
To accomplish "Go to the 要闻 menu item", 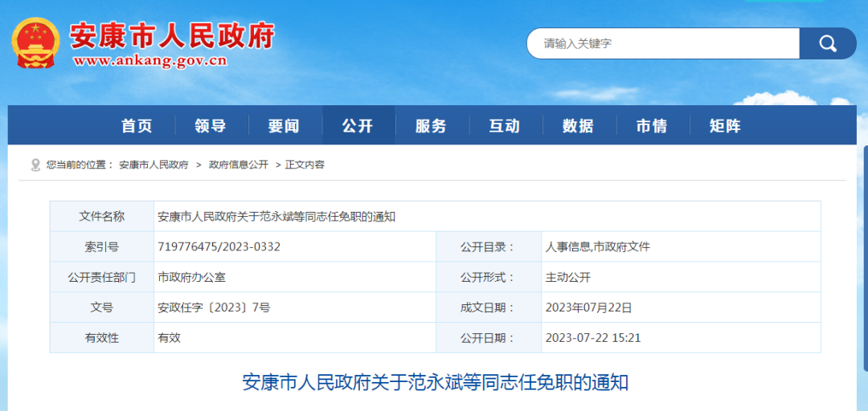I will pos(284,126).
